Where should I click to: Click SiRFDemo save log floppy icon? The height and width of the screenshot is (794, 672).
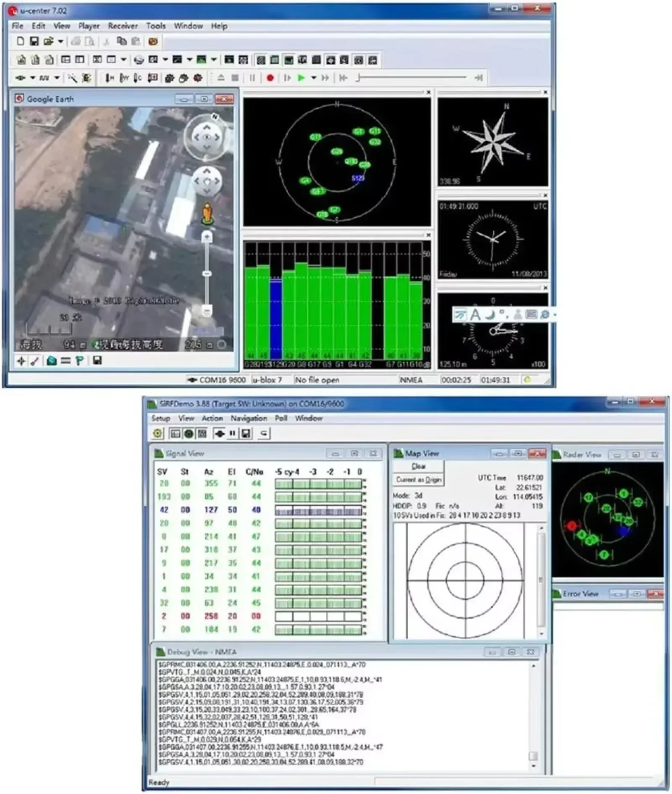click(x=246, y=433)
